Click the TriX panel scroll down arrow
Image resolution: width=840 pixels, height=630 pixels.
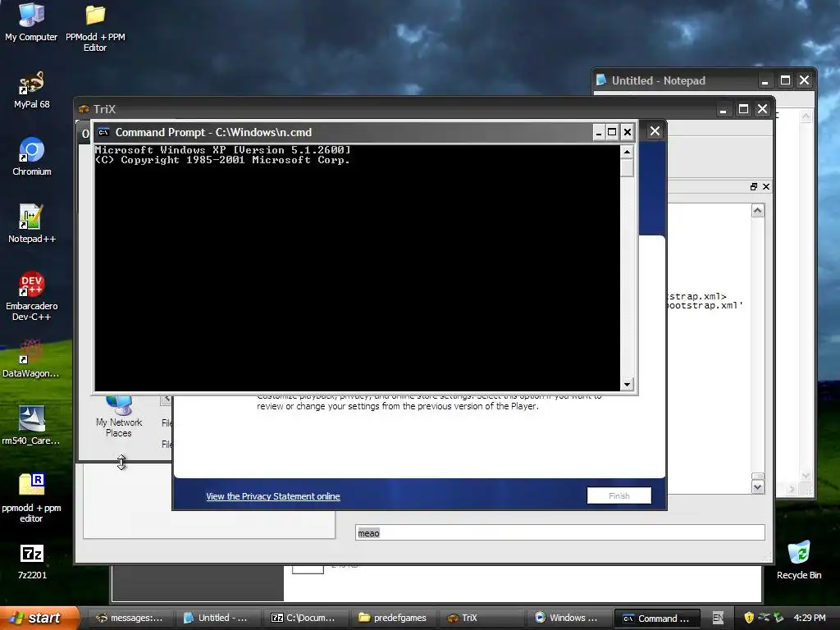757,487
